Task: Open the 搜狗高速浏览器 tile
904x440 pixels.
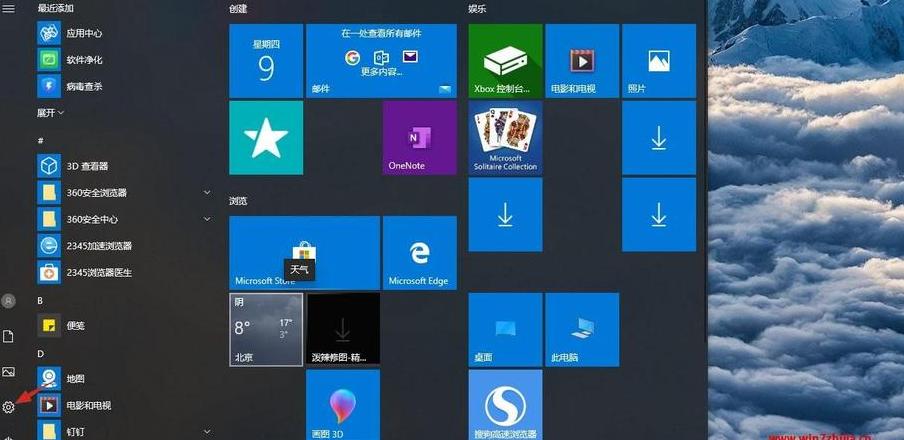Action: 505,405
